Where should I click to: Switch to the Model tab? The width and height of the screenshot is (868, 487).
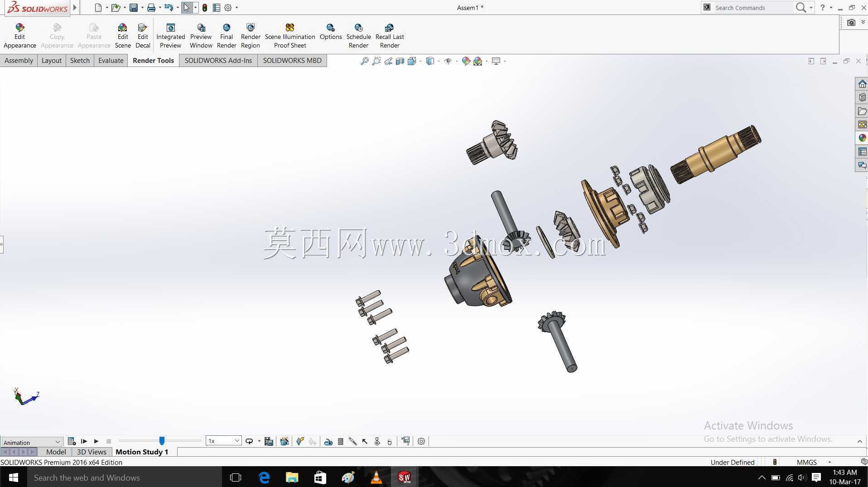click(x=56, y=452)
